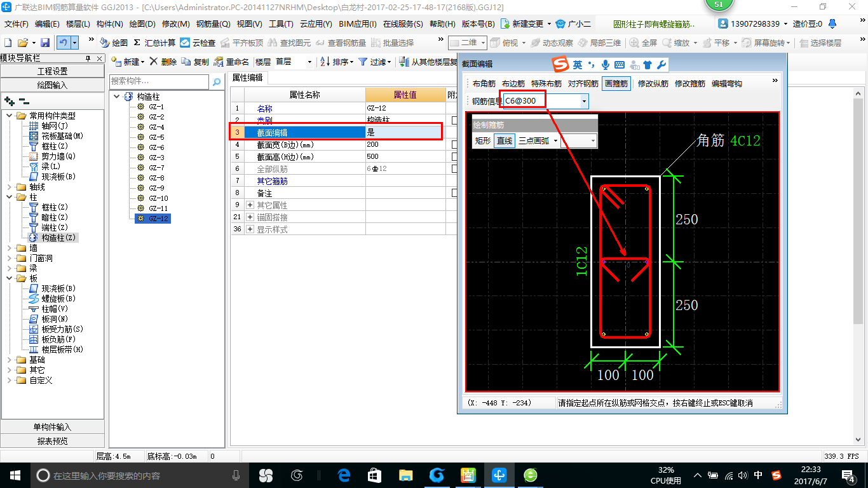
Task: Click copy from other floors icon
Action: [x=403, y=62]
